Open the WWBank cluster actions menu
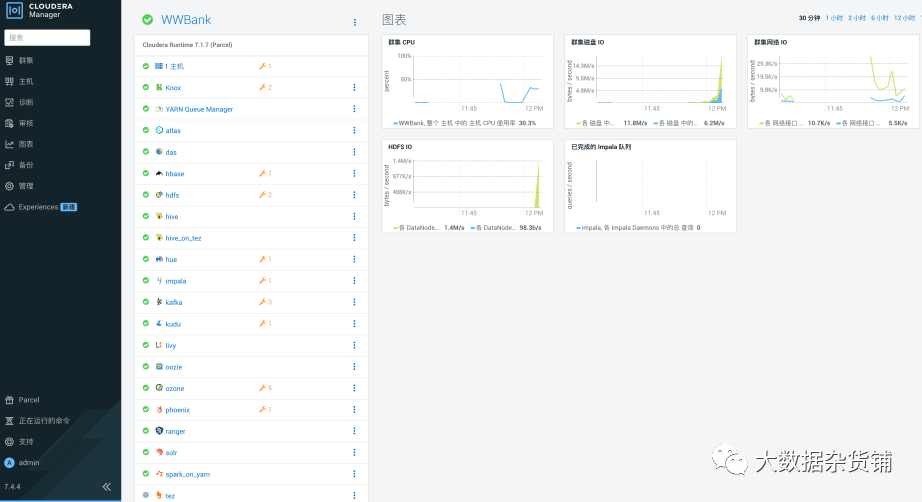Image resolution: width=922 pixels, height=502 pixels. tap(355, 22)
